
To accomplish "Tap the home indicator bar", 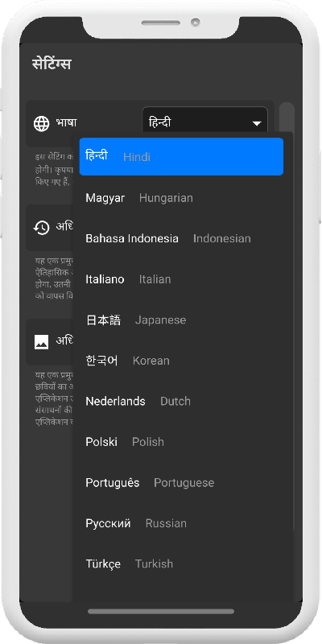I will pos(161,612).
